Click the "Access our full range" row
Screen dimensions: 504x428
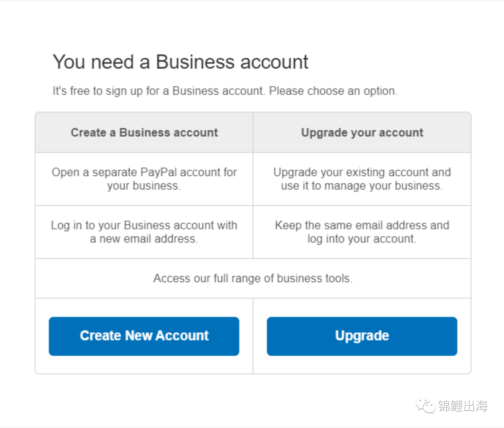point(252,279)
